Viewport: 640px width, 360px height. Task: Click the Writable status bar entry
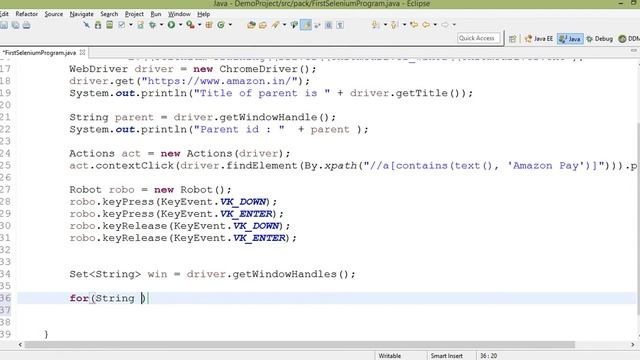pyautogui.click(x=389, y=356)
